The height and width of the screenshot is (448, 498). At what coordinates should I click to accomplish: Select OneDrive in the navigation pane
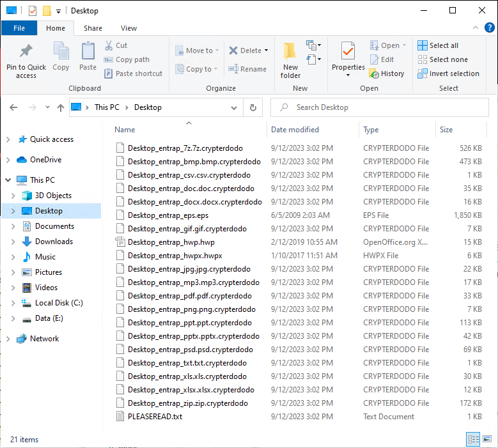[46, 160]
